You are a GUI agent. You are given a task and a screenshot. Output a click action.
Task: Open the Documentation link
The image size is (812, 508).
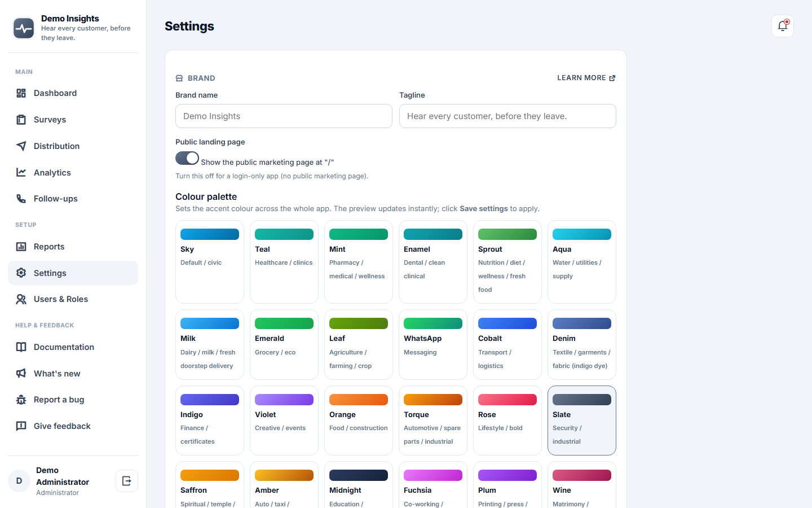click(x=73, y=347)
